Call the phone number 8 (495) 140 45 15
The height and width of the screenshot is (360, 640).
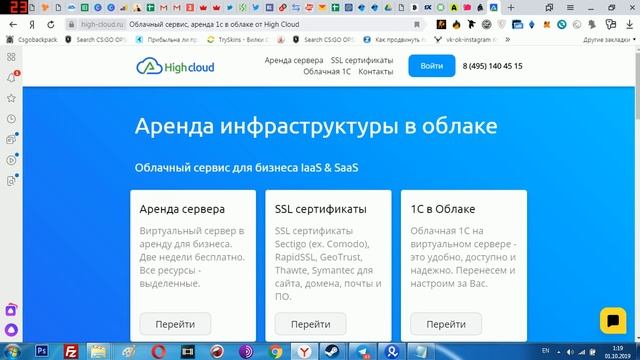click(x=492, y=66)
